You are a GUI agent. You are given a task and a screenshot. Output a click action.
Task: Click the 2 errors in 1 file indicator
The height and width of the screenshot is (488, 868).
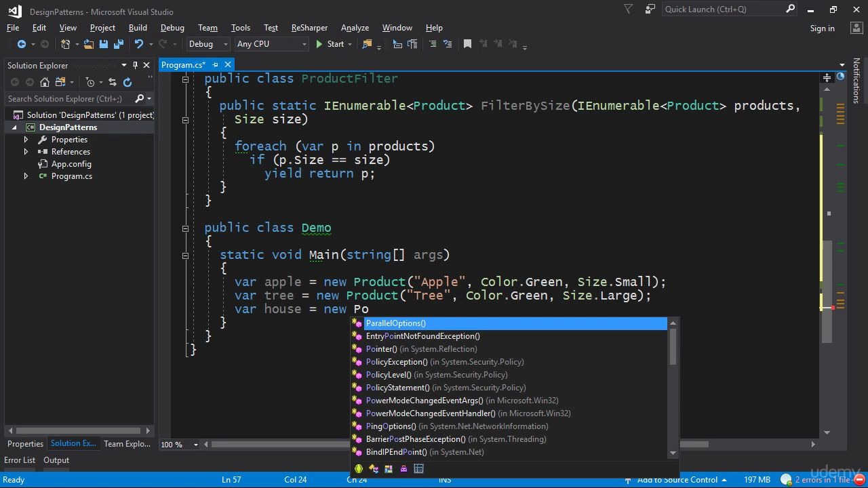[817, 479]
